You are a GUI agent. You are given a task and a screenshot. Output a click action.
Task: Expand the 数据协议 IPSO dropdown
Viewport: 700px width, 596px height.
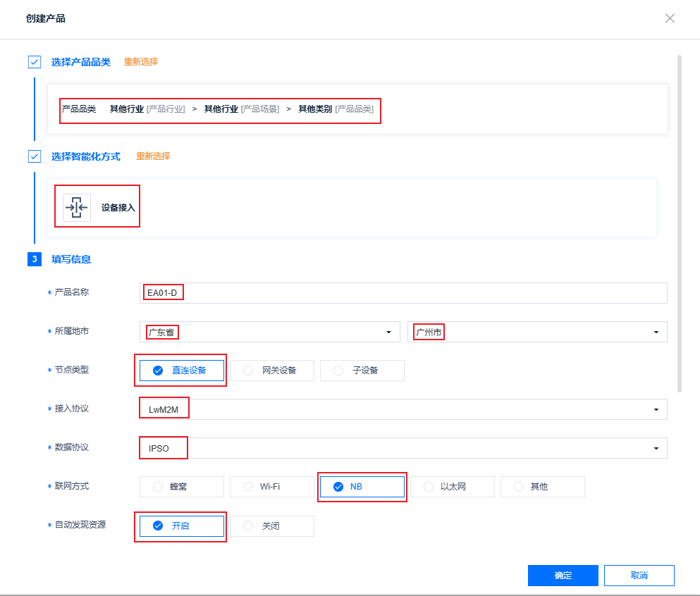tap(403, 448)
